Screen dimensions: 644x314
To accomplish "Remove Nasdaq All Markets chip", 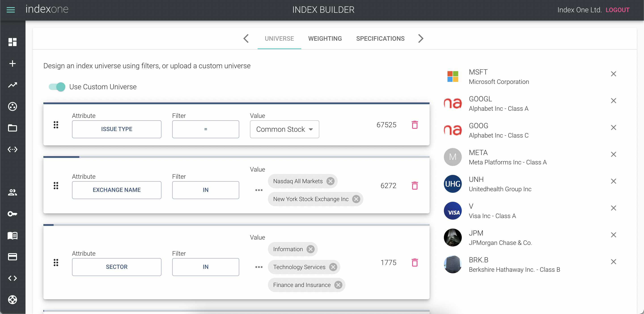I will 330,181.
